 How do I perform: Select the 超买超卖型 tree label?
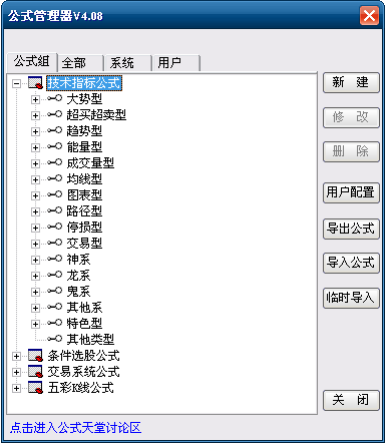coord(96,115)
